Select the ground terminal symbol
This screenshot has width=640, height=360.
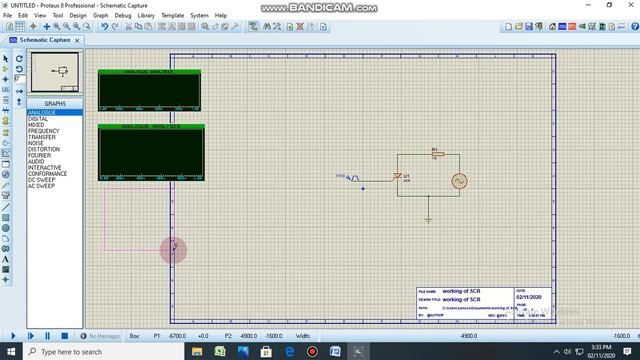tap(428, 220)
